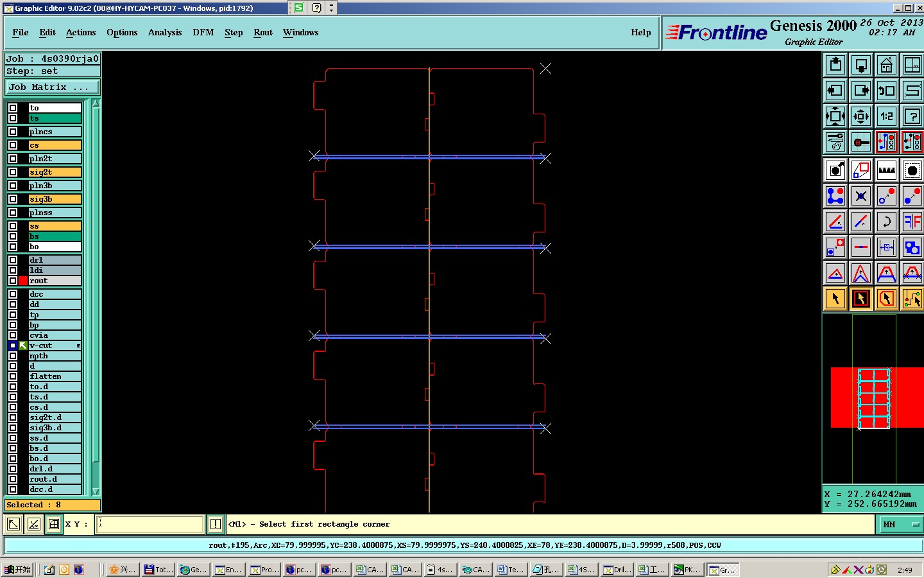Toggle checkbox for layer dcc
924x578 pixels.
click(x=13, y=294)
